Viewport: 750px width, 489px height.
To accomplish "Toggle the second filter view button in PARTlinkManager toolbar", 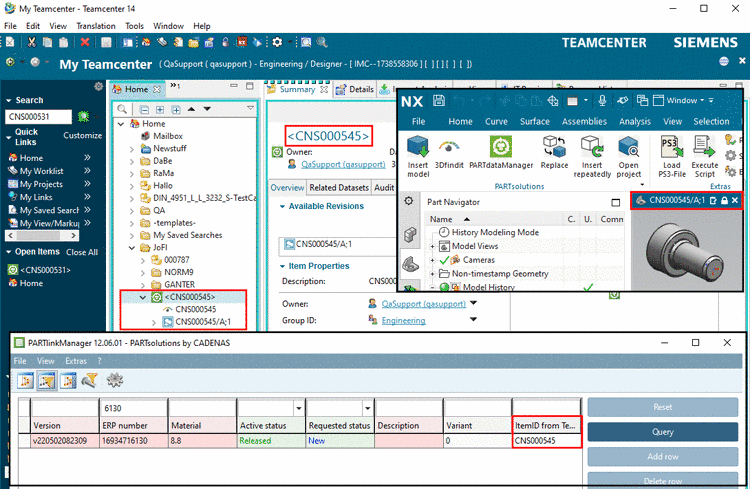I will click(x=47, y=381).
